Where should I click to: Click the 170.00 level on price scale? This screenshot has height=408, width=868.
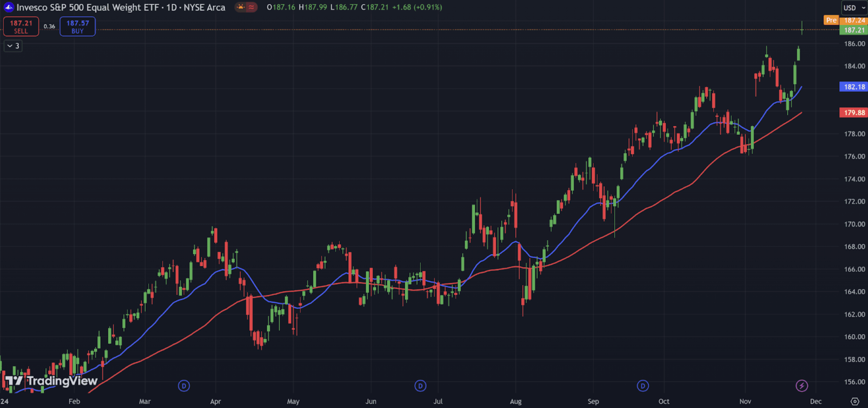(854, 224)
